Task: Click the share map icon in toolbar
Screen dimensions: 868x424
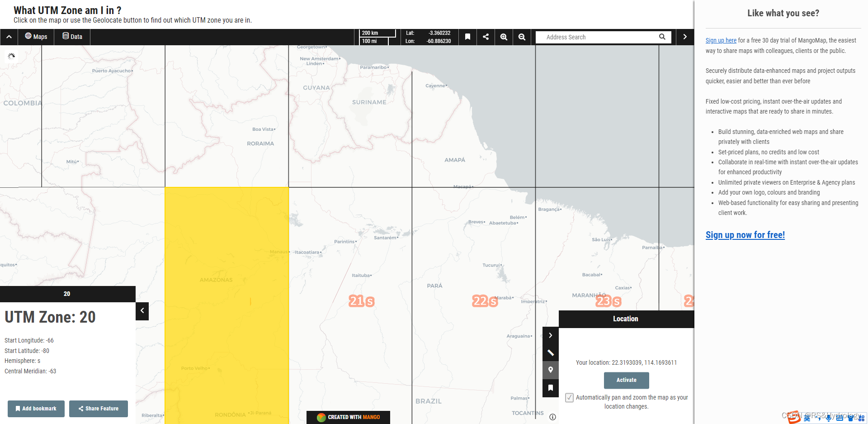Action: (x=486, y=37)
